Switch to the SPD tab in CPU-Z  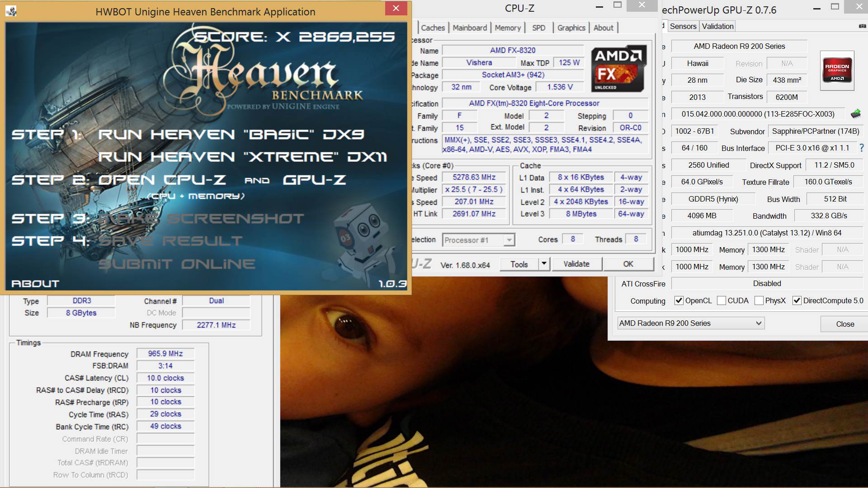[538, 28]
